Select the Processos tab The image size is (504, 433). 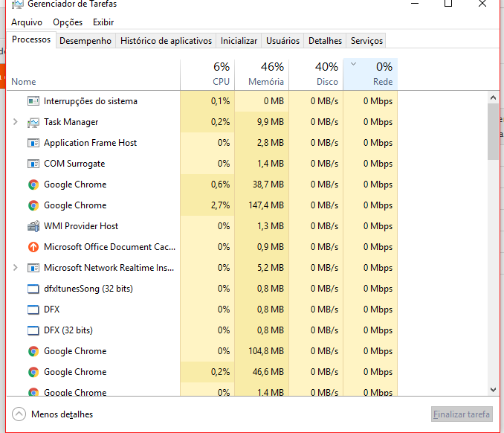(x=31, y=39)
